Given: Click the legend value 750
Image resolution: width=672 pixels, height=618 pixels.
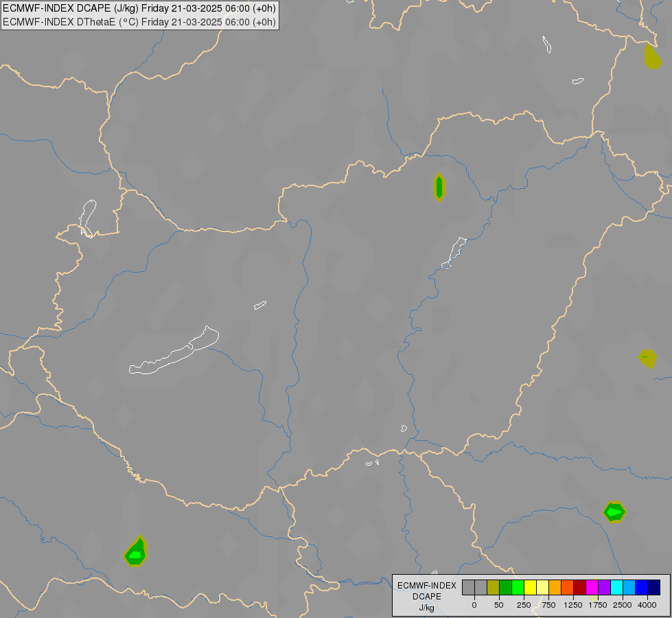Looking at the screenshot, I should pos(548,605).
